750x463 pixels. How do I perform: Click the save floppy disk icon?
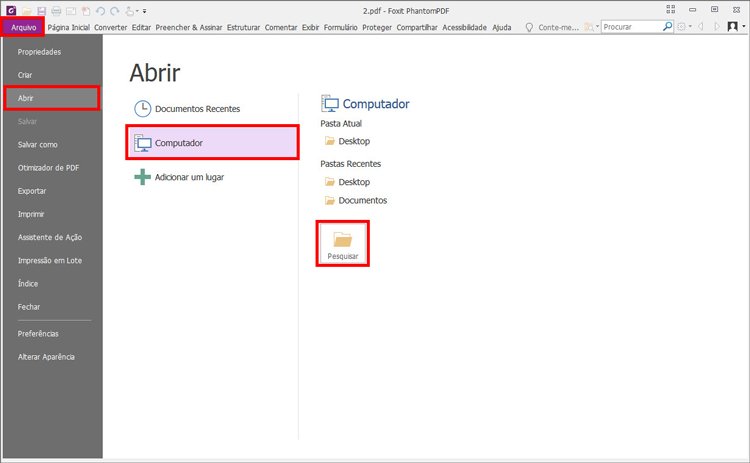pos(42,11)
